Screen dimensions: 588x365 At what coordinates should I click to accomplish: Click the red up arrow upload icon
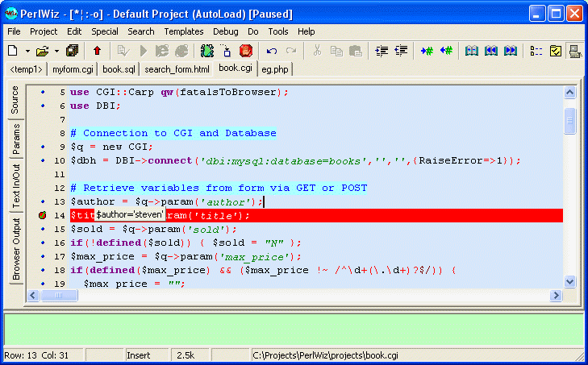(98, 51)
